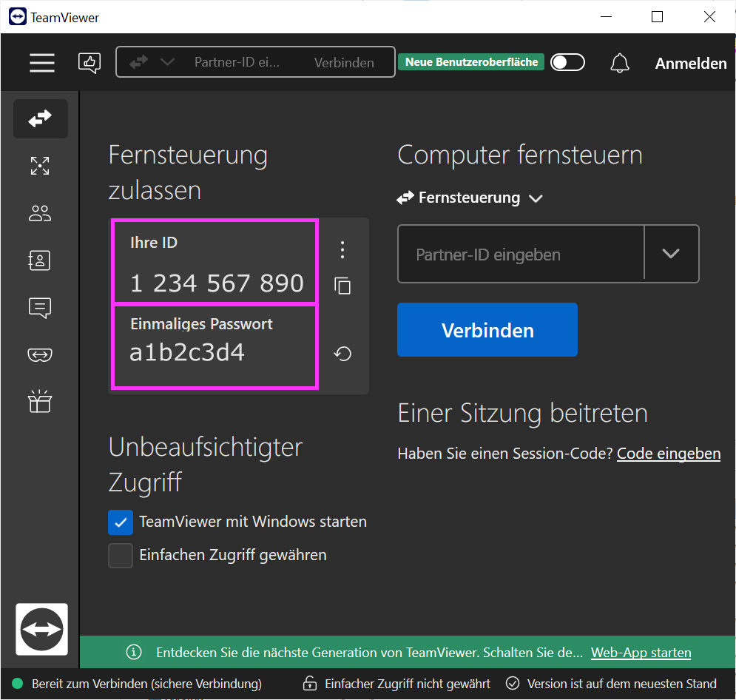
Task: Close the TeamViewer window
Action: click(x=709, y=17)
